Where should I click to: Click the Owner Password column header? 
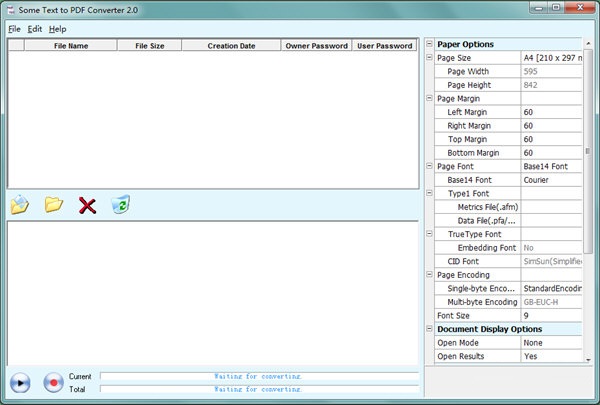pos(316,46)
